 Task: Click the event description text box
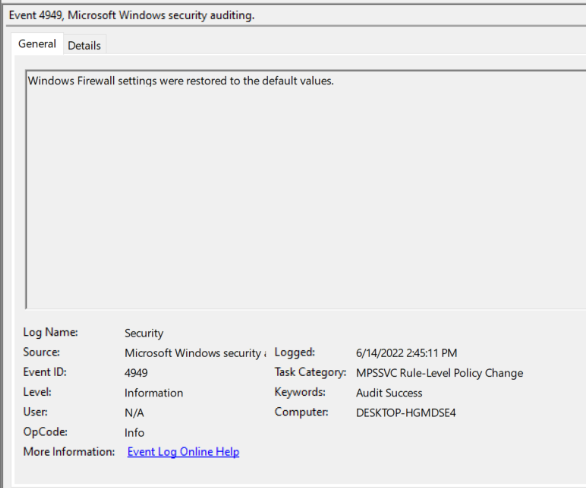(306, 189)
